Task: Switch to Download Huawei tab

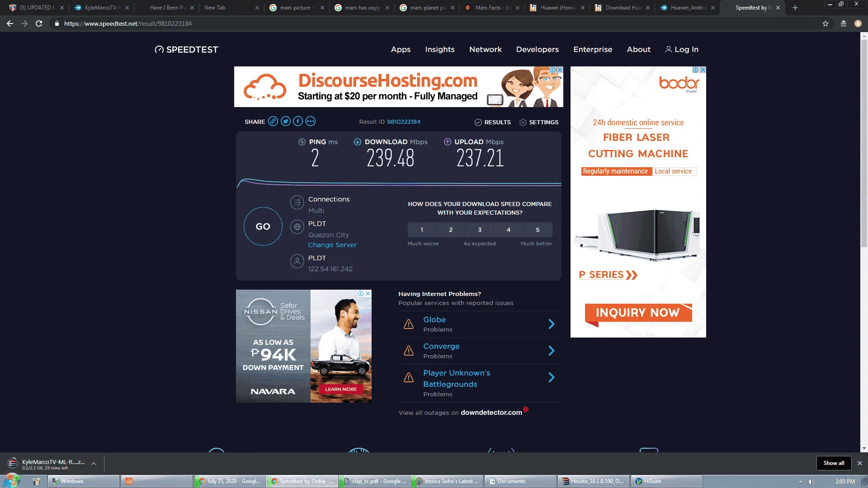Action: coord(622,8)
